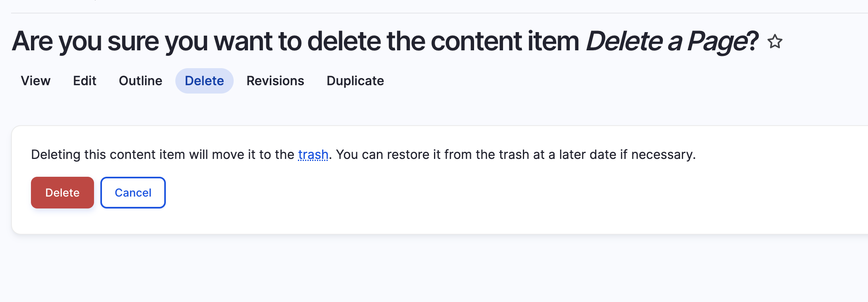
Task: Click the Cancel button
Action: pos(133,193)
